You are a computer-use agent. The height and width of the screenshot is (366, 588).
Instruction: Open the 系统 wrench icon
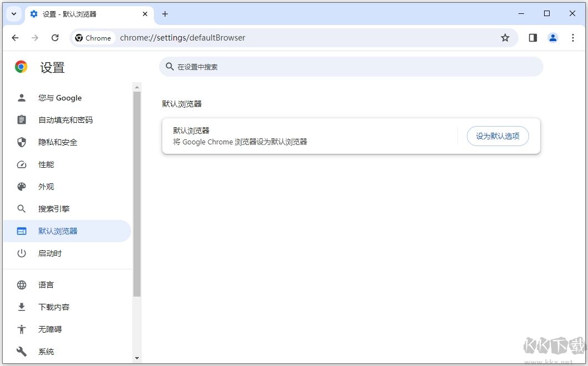pos(21,352)
